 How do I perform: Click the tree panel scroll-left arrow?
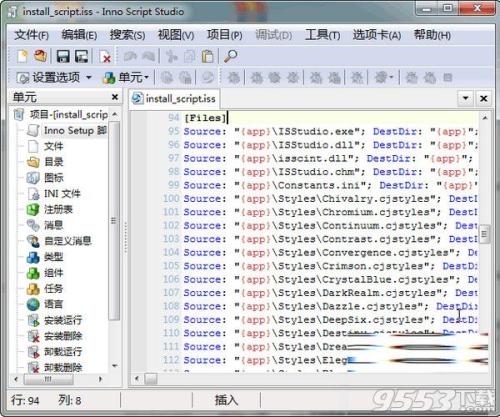(16, 379)
